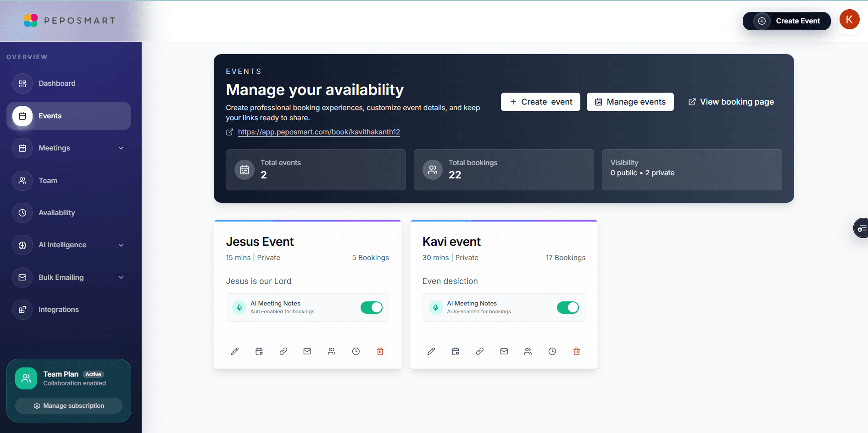Click "Jesus is our Lord" description
The height and width of the screenshot is (433, 868).
tap(258, 281)
